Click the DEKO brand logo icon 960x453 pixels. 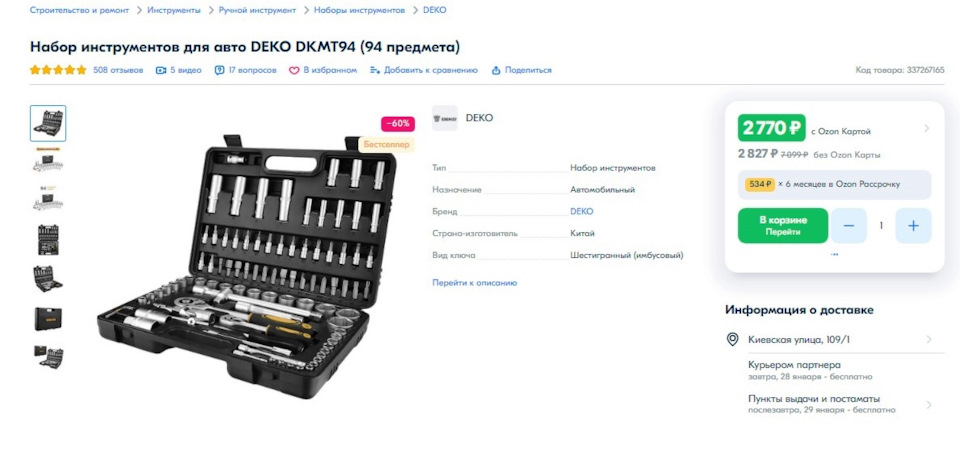click(x=445, y=118)
